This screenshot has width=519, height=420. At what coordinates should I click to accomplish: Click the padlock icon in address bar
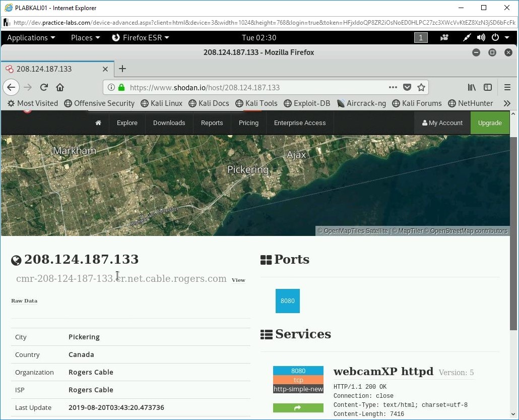click(x=122, y=86)
